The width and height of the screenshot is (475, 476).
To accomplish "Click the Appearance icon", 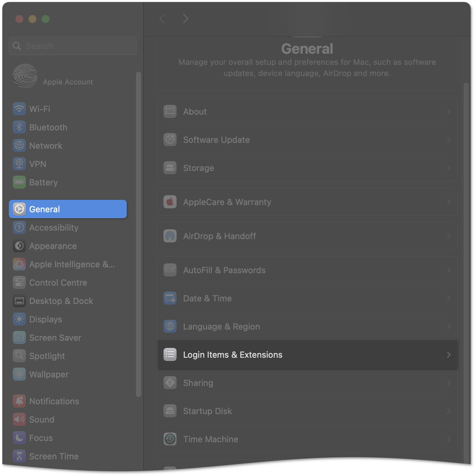I will click(x=19, y=246).
